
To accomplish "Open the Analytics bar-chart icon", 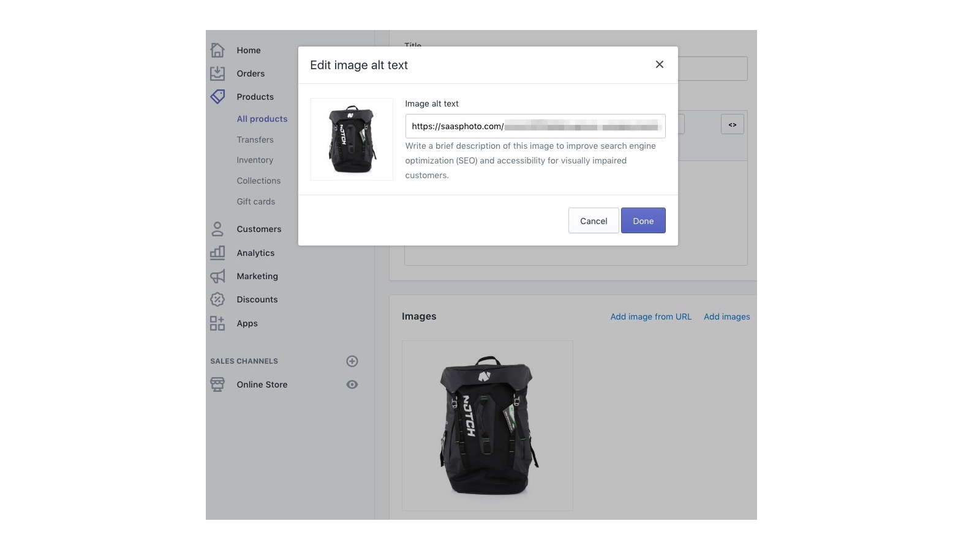I will [x=217, y=252].
